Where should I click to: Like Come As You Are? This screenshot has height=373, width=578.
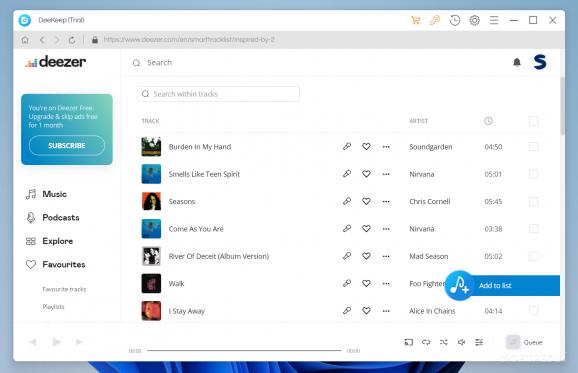(x=366, y=229)
